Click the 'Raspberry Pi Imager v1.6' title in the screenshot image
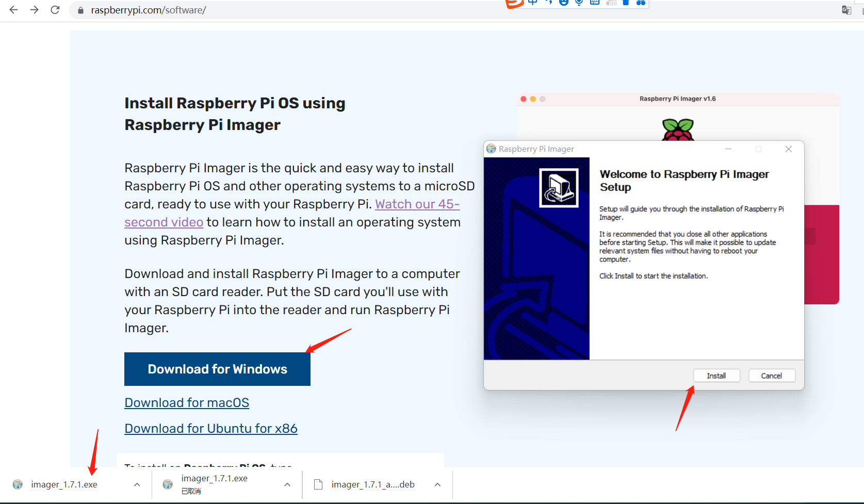The height and width of the screenshot is (504, 864). click(x=678, y=99)
